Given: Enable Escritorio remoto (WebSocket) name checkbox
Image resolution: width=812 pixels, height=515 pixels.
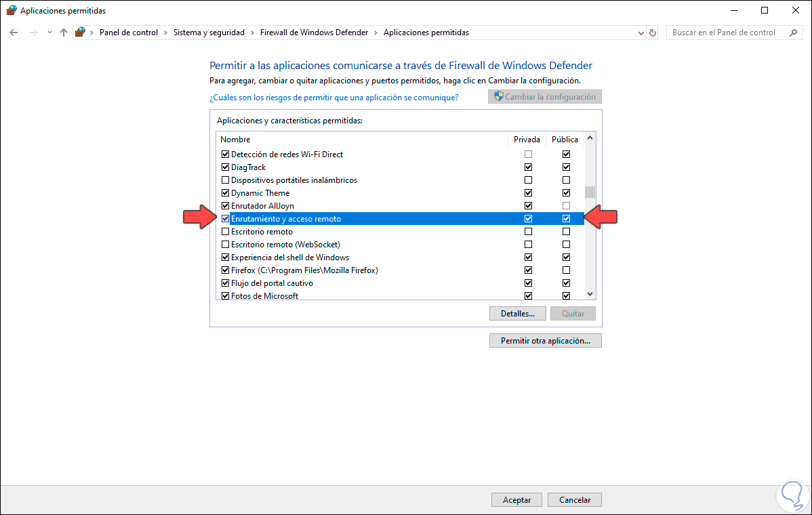Looking at the screenshot, I should (x=225, y=245).
